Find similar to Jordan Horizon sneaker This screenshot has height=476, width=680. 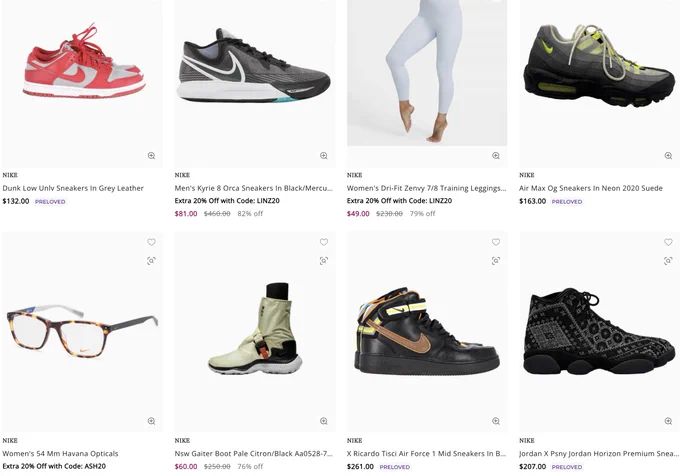[668, 261]
